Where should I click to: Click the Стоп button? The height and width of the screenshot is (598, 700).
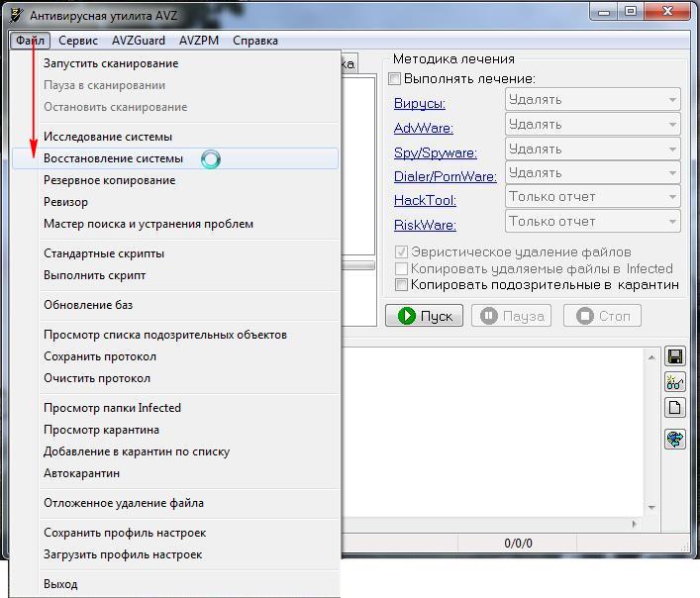point(602,316)
